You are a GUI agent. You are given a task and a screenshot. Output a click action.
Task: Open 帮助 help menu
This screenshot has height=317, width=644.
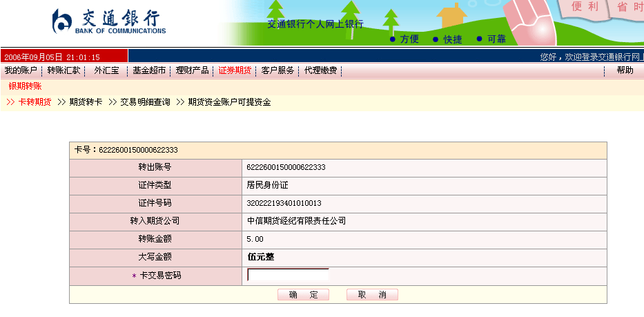625,70
